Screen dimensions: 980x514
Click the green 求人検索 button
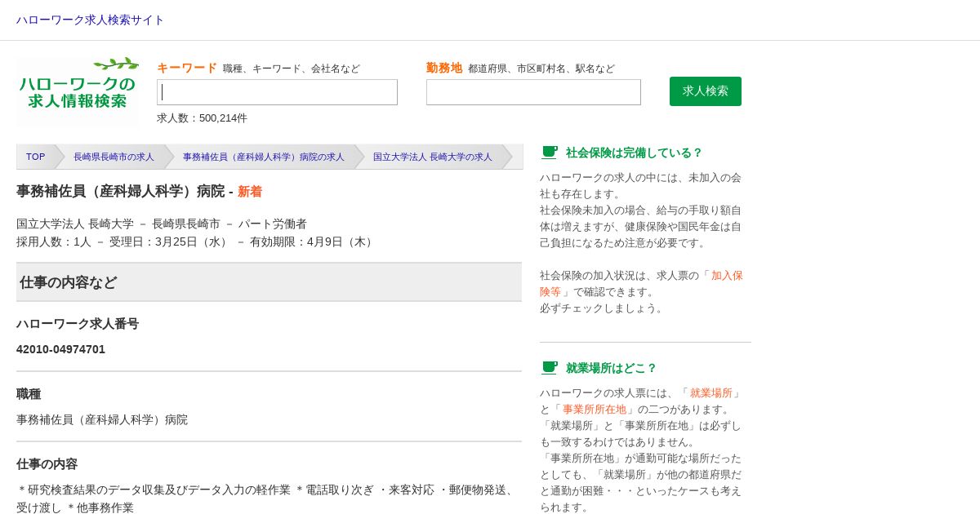pos(706,91)
